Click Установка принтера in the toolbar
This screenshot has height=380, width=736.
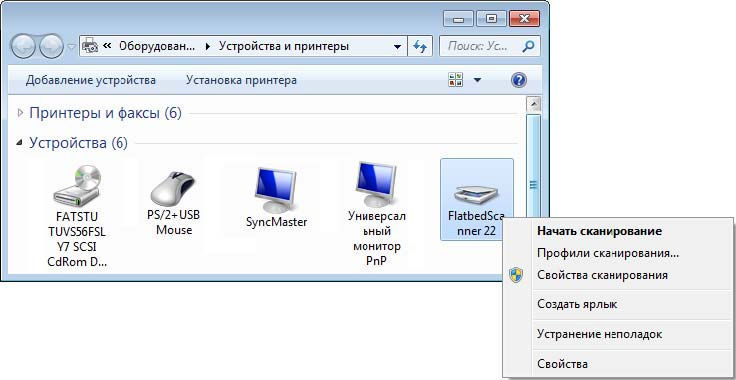tap(241, 80)
